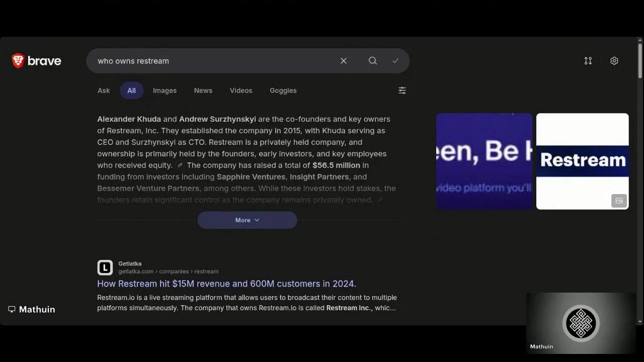The height and width of the screenshot is (362, 644).
Task: Run the search using the magnifier icon
Action: 373,61
